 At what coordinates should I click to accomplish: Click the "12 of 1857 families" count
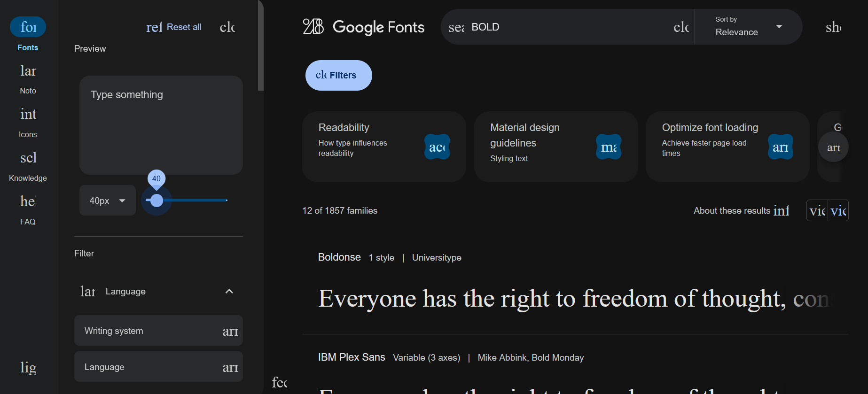click(340, 210)
